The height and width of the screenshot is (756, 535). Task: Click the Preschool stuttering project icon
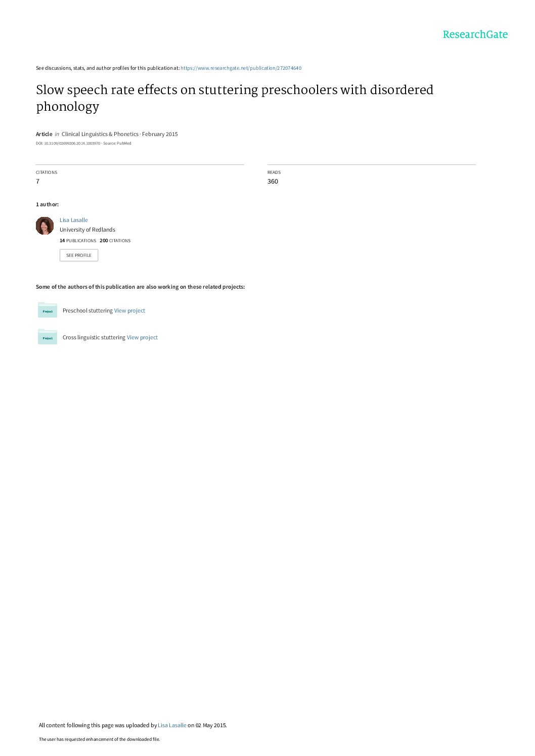tap(48, 310)
